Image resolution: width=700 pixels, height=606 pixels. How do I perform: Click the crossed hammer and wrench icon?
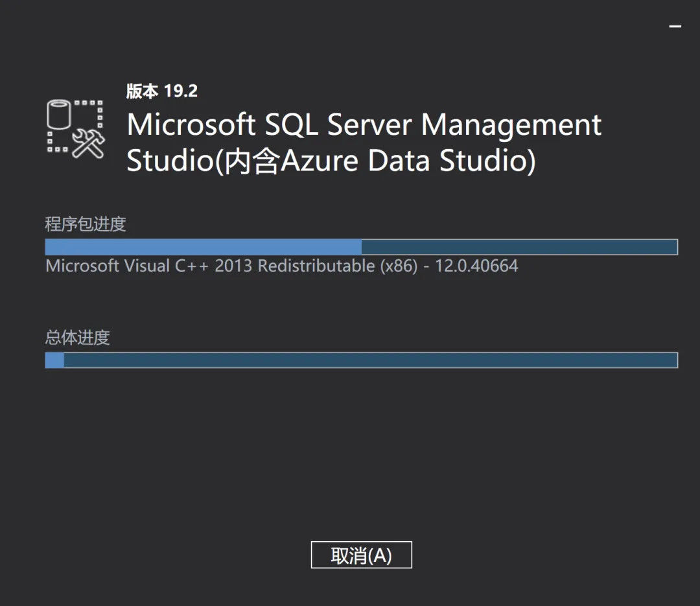pyautogui.click(x=88, y=144)
